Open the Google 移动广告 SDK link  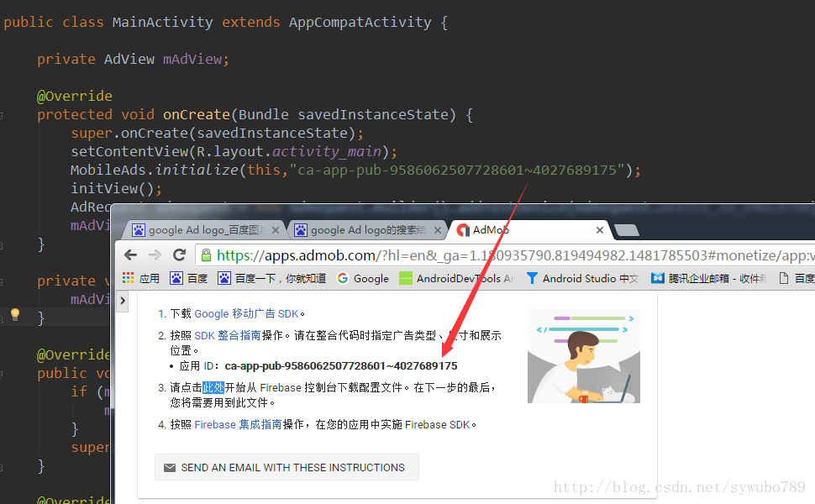pyautogui.click(x=246, y=314)
